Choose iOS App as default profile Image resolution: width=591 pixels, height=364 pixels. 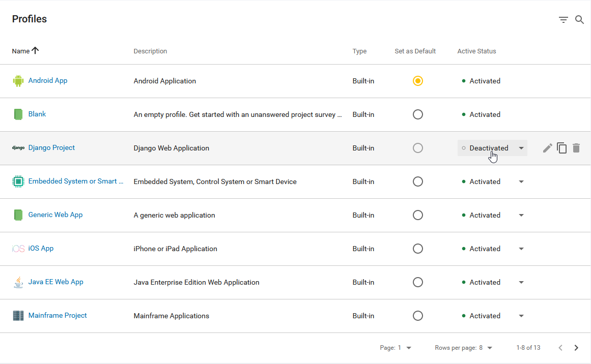418,249
